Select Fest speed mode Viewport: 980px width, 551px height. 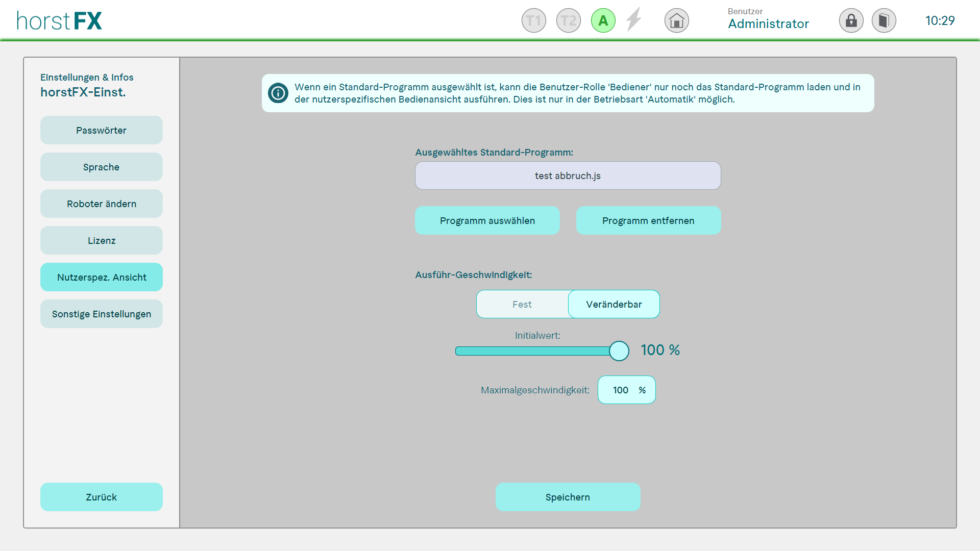[522, 304]
